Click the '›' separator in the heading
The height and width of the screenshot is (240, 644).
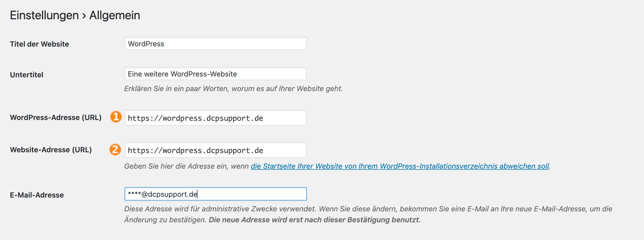pyautogui.click(x=84, y=16)
